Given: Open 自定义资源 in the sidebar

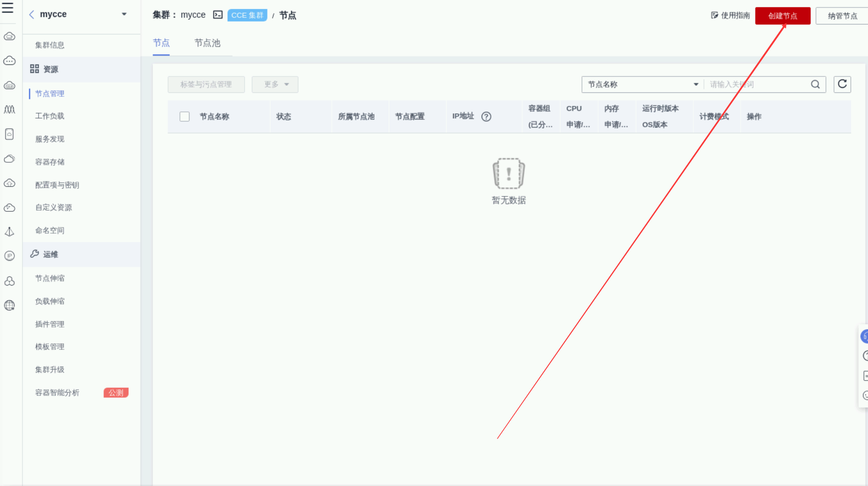Looking at the screenshot, I should pos(53,207).
